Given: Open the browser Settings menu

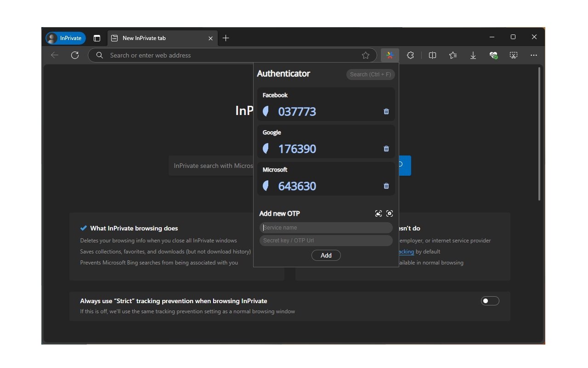Looking at the screenshot, I should [x=533, y=55].
